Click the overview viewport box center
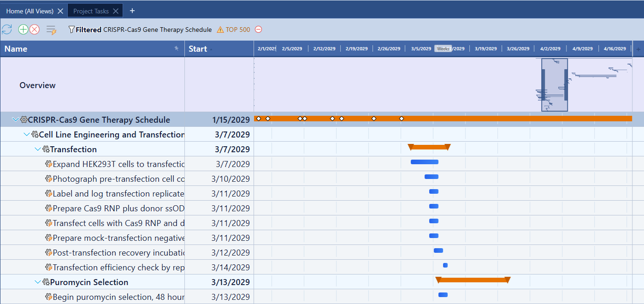This screenshot has height=304, width=644. (555, 85)
